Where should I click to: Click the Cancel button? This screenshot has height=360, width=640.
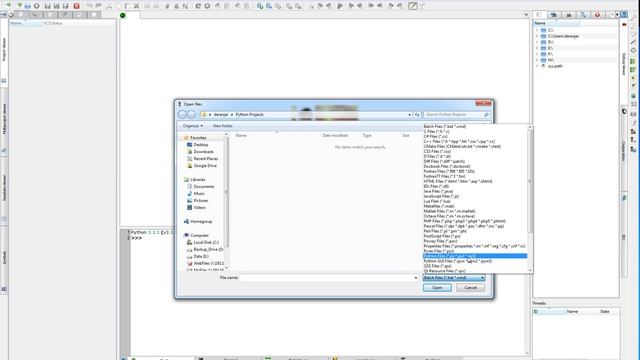point(471,288)
